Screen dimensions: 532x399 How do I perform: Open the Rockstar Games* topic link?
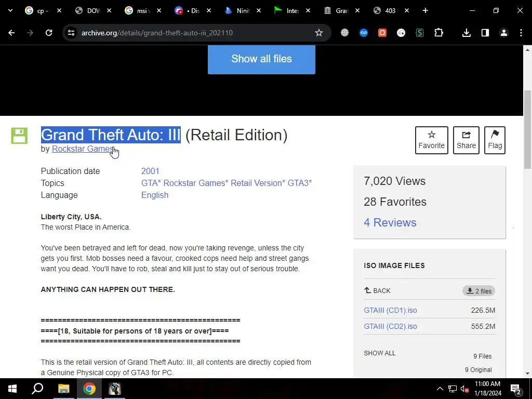coord(196,183)
